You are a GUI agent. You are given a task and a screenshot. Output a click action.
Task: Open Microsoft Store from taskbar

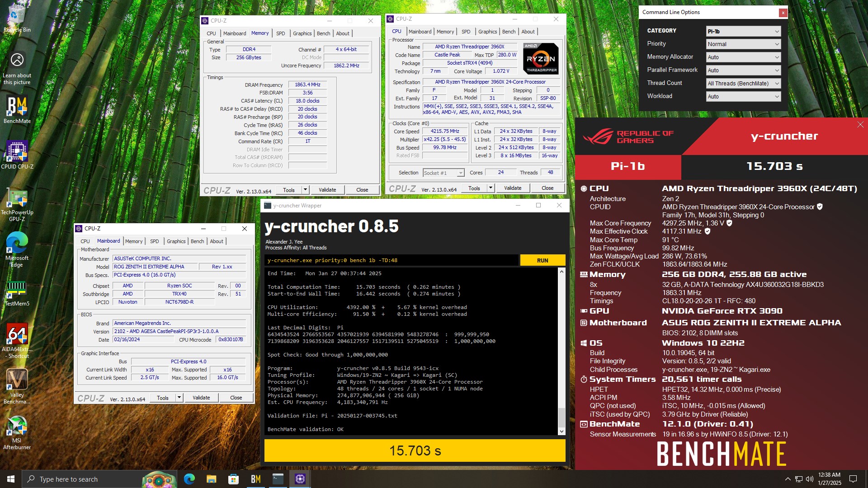[x=233, y=479]
